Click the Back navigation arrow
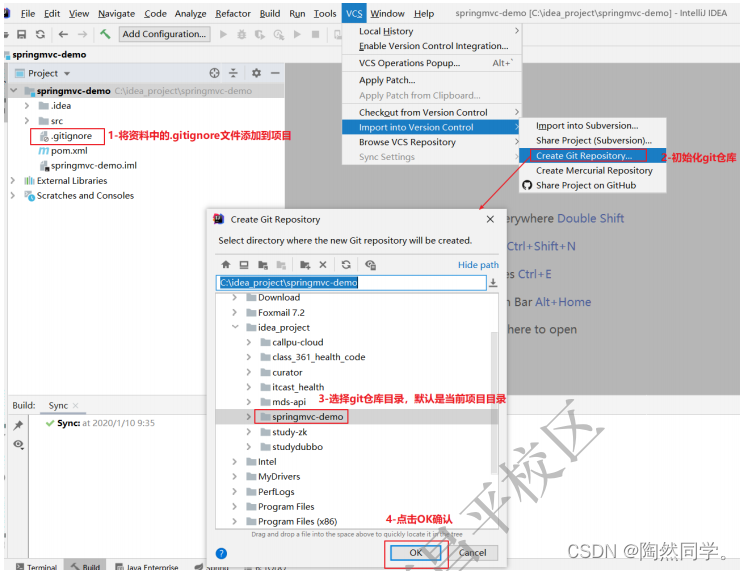This screenshot has width=741, height=571. pyautogui.click(x=63, y=34)
